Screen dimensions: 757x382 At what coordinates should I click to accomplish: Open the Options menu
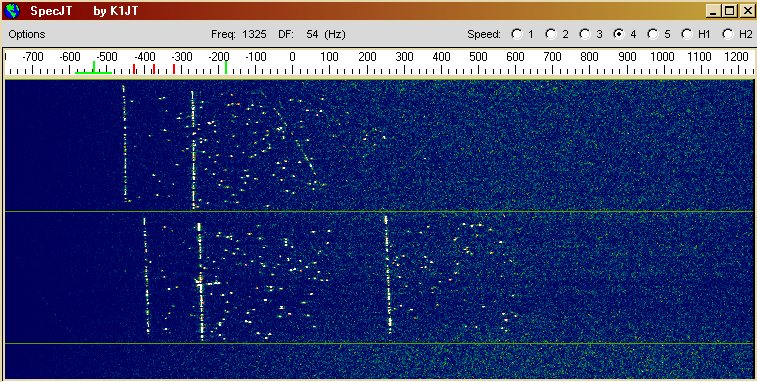point(27,34)
